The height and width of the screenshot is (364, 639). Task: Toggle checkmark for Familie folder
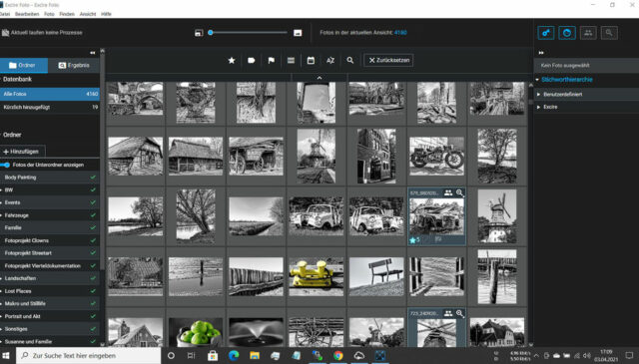(93, 227)
